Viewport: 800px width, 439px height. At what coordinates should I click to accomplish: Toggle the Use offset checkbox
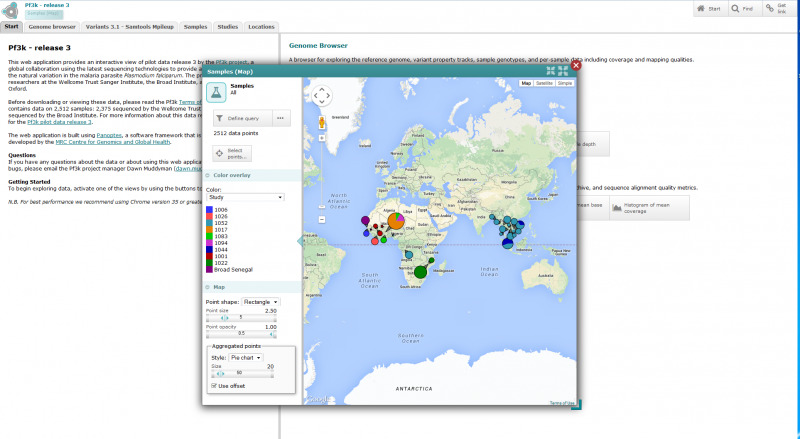[x=214, y=386]
